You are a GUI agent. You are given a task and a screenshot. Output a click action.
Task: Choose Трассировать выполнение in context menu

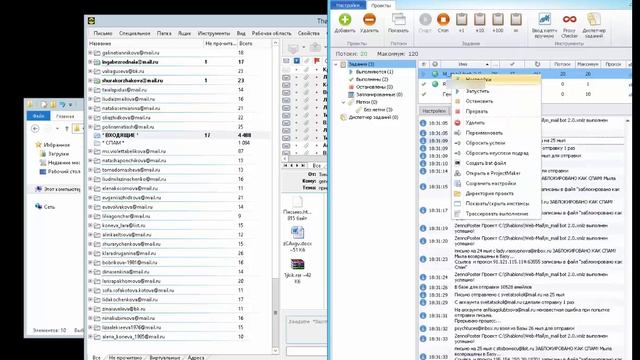tap(497, 213)
